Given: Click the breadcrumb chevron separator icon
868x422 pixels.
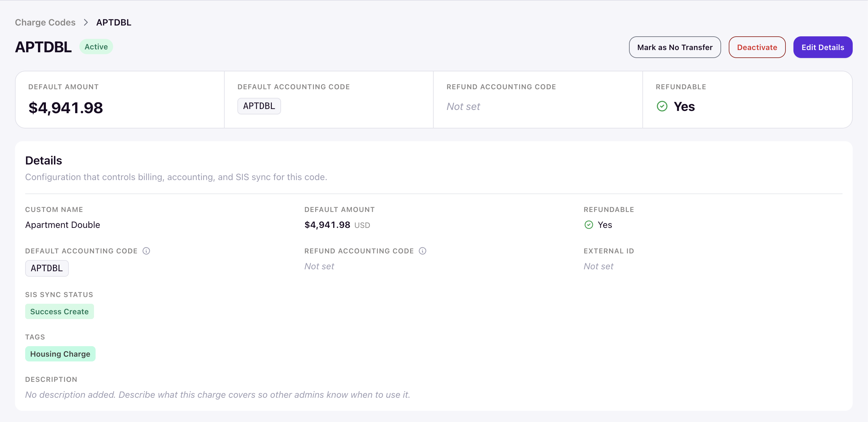Looking at the screenshot, I should click(86, 22).
